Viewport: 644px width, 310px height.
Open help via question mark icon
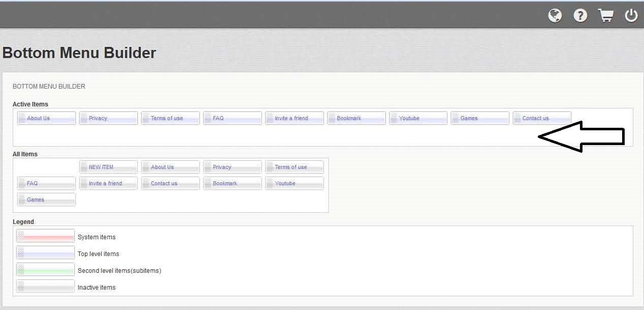click(x=580, y=16)
